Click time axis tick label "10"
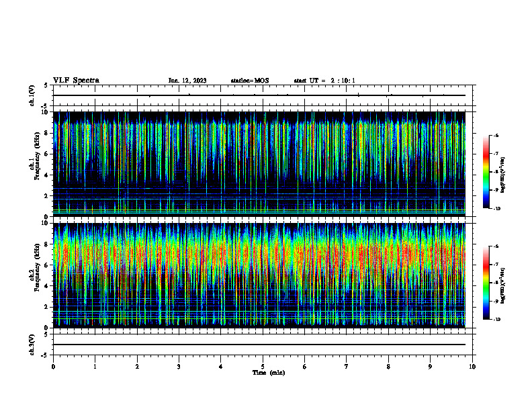 click(x=472, y=367)
